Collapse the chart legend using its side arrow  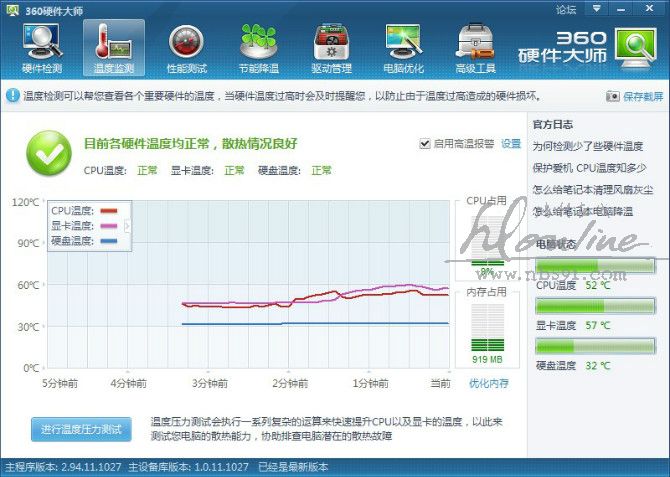(x=127, y=226)
